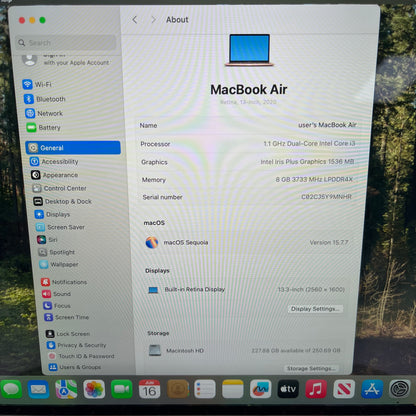The image size is (416, 416).
Task: Open Lock Screen settings
Action: 68,334
